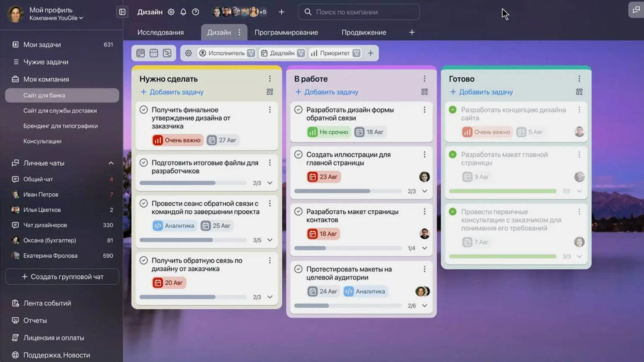644x362 pixels.
Task: Expand subtasks of Подготовить итоговые файлы card
Action: (270, 183)
